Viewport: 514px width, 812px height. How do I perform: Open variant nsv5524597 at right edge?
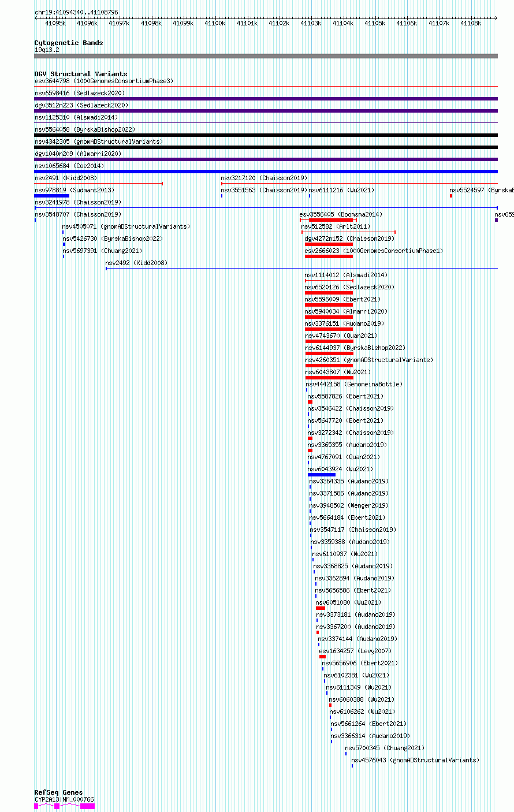[x=482, y=190]
